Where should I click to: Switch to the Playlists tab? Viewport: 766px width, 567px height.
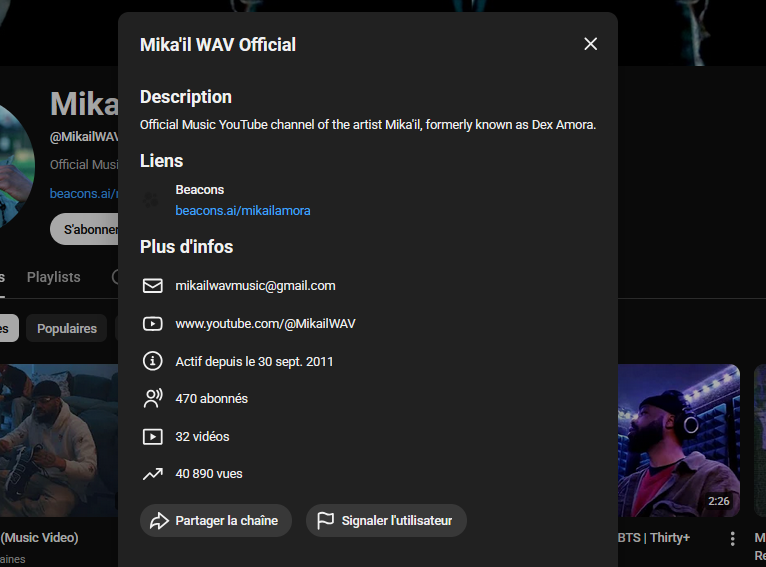pyautogui.click(x=54, y=277)
